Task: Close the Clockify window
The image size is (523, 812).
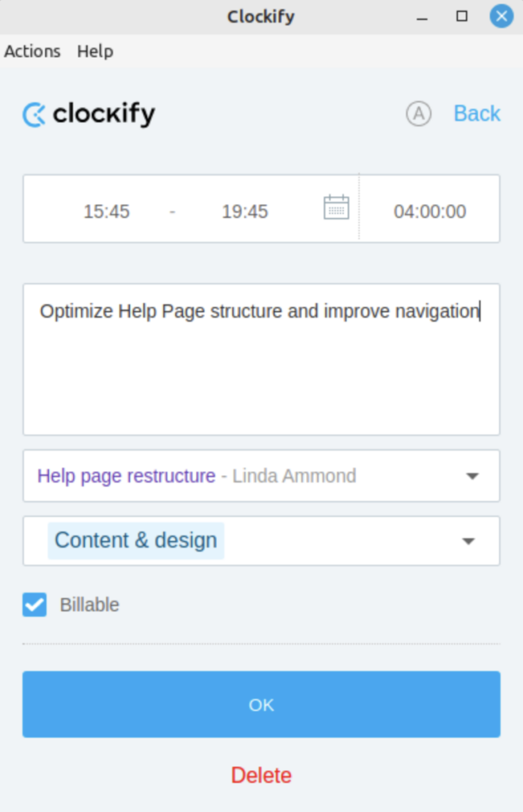Action: click(x=502, y=16)
